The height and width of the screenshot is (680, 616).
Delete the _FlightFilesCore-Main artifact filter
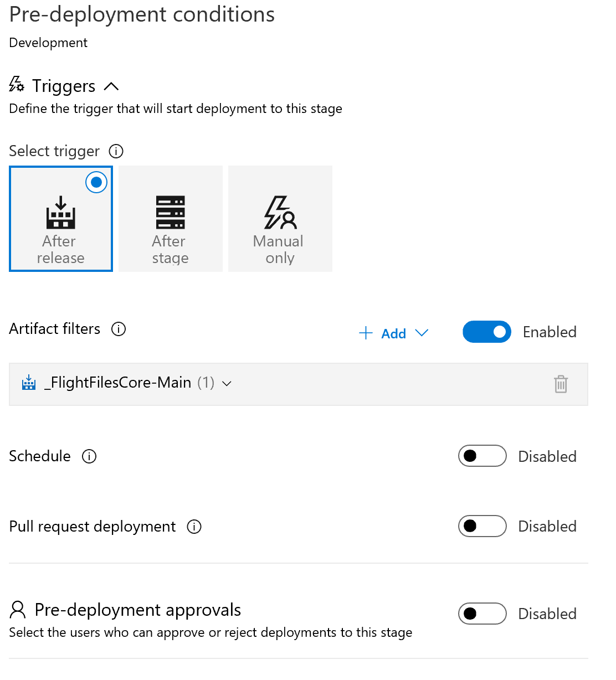point(561,384)
